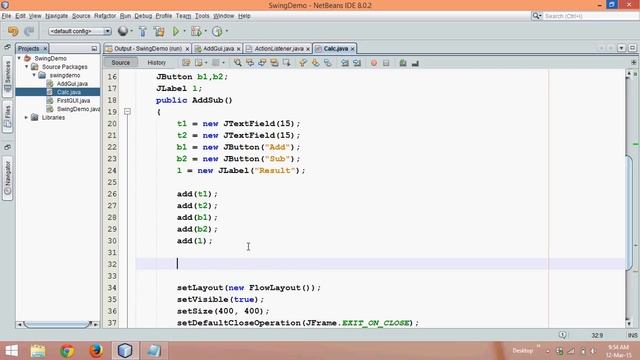Open browser globe dropdown arrow

[131, 31]
